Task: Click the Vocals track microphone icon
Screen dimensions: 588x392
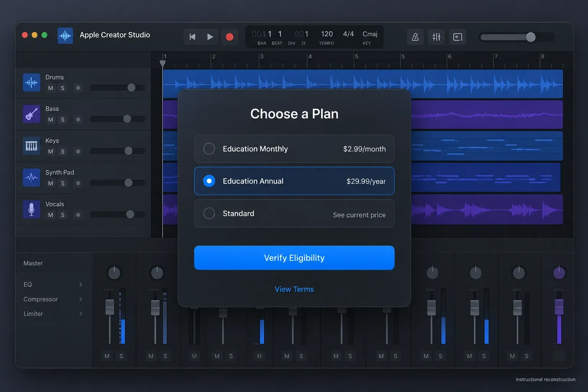Action: 31,209
